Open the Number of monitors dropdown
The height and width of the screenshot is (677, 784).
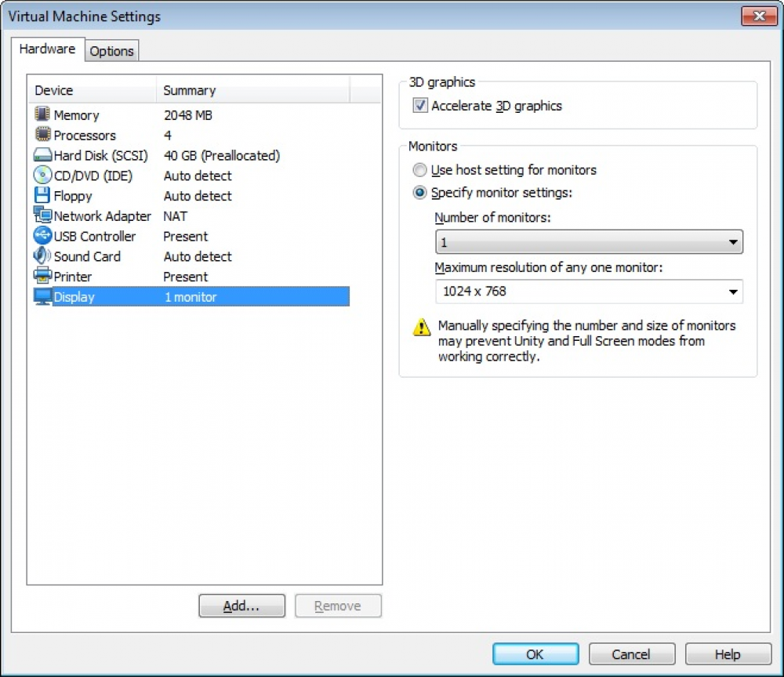588,242
